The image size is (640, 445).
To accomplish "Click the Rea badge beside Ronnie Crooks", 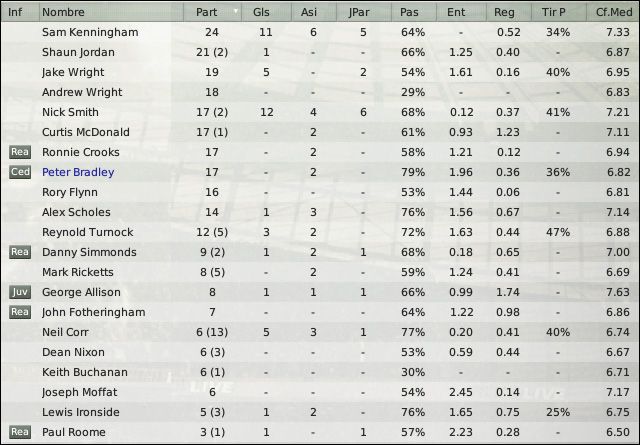I will click(20, 152).
